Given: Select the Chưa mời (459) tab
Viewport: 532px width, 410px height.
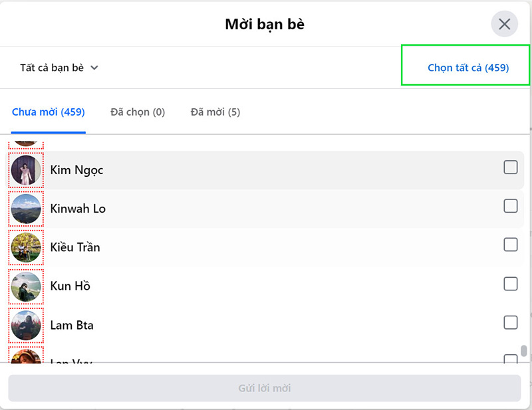Looking at the screenshot, I should tap(49, 112).
